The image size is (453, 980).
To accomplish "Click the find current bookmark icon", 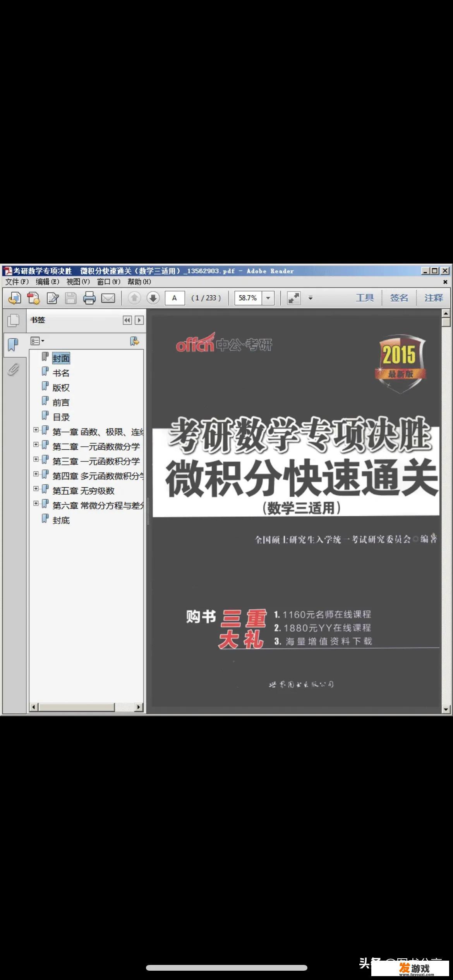I will 134,341.
